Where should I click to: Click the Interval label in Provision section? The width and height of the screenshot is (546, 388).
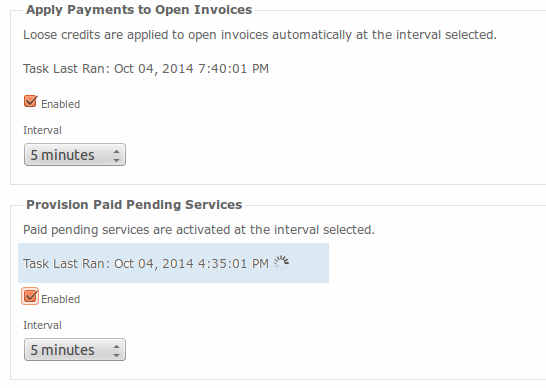pyautogui.click(x=42, y=325)
